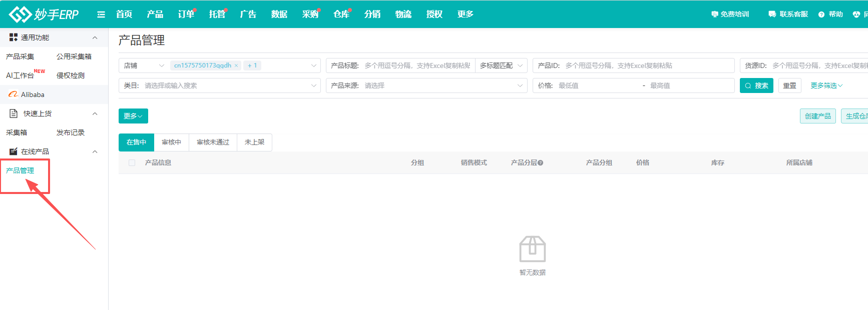Click the 产品分层 info tooltip icon
The width and height of the screenshot is (868, 310).
541,163
